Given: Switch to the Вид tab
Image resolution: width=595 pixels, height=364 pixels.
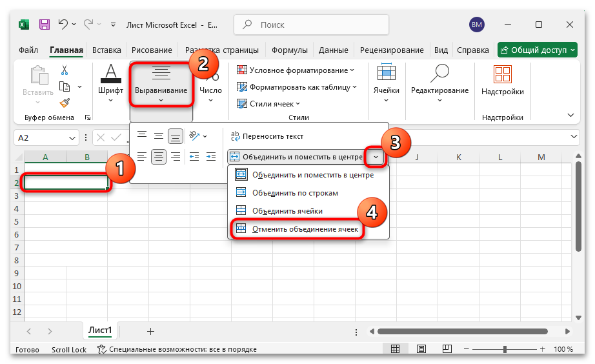Looking at the screenshot, I should (x=441, y=50).
